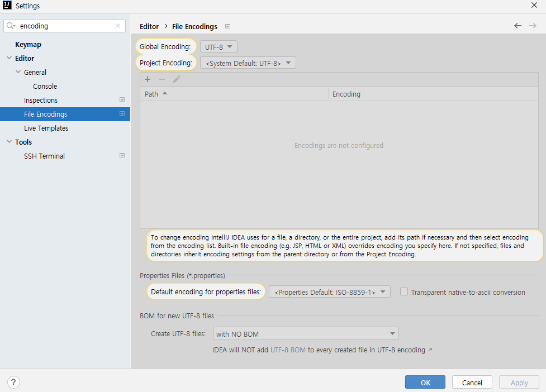This screenshot has height=392, width=546.
Task: Click the add path plus icon
Action: [x=148, y=79]
